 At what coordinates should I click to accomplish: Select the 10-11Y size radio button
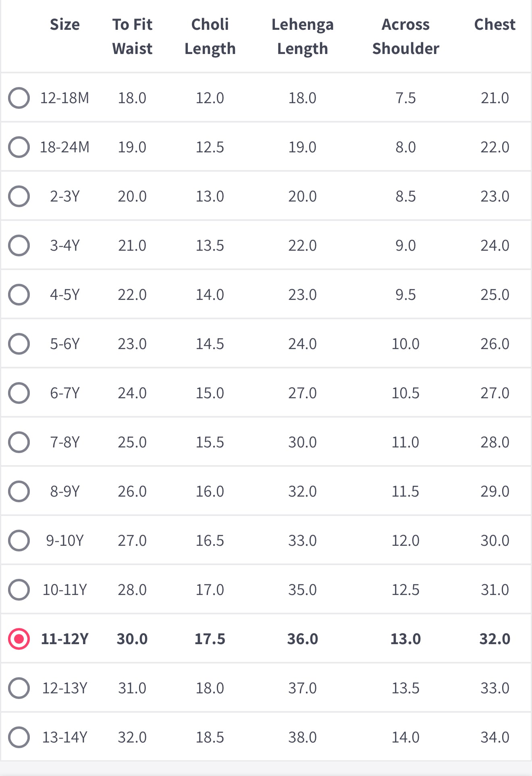(19, 590)
